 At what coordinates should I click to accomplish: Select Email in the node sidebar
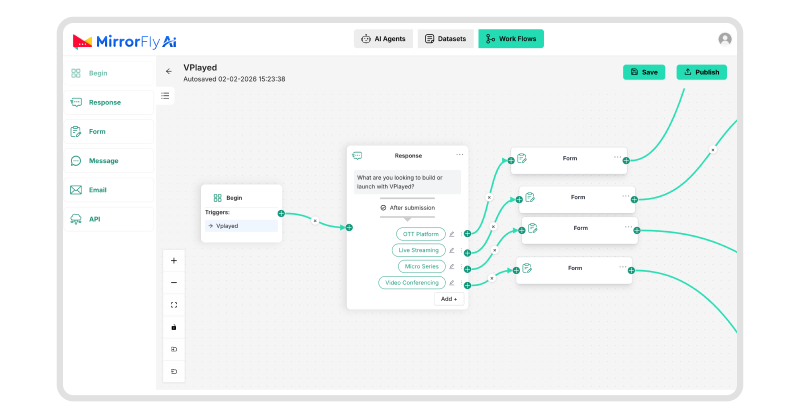pos(109,190)
